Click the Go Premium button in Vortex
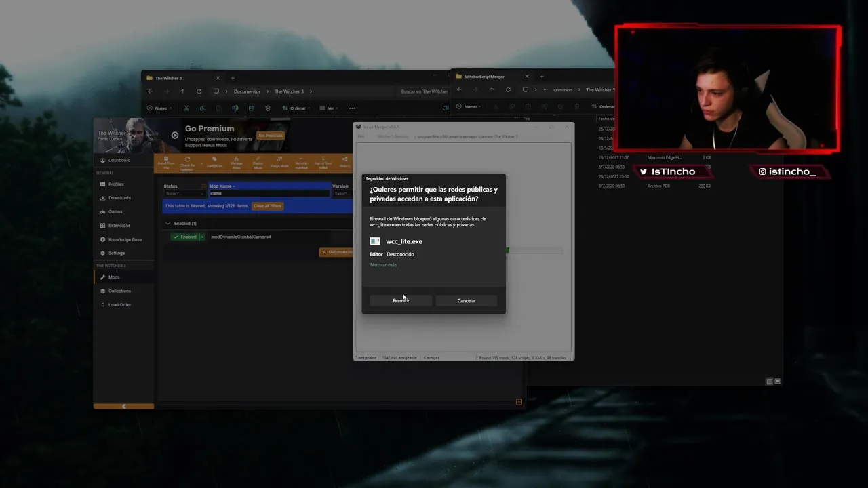The width and height of the screenshot is (868, 488). (270, 136)
